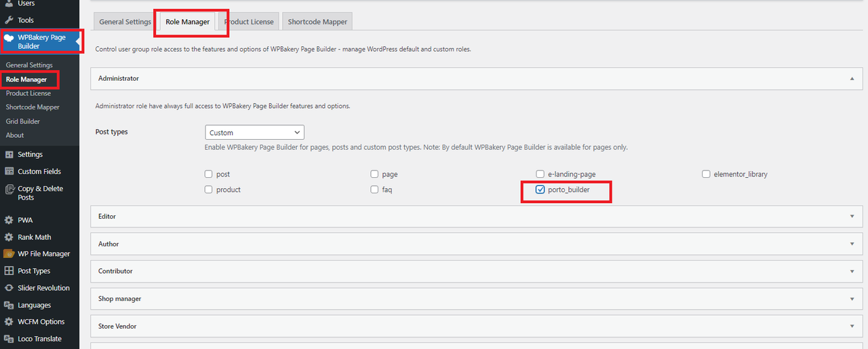Click the WCFM Options gear icon
The height and width of the screenshot is (349, 868).
[x=9, y=322]
